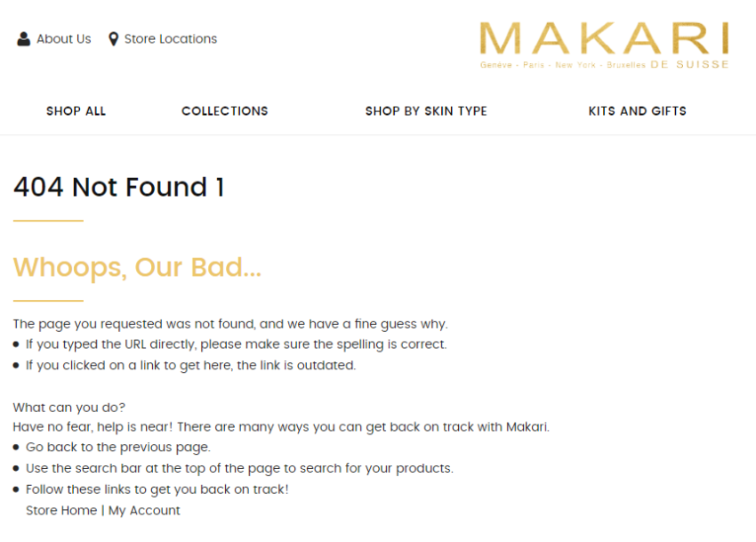Go to the My Account link
The height and width of the screenshot is (542, 756).
tap(144, 511)
